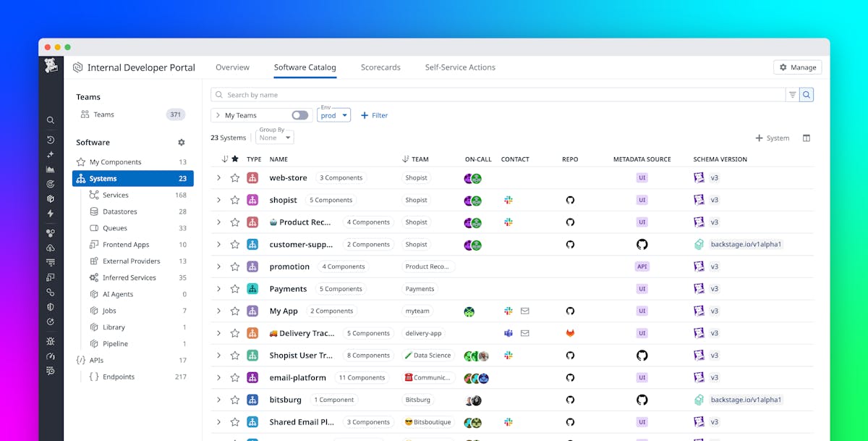The width and height of the screenshot is (868, 441).
Task: Open the GitHub repo icon on the shopist row
Action: pyautogui.click(x=570, y=200)
